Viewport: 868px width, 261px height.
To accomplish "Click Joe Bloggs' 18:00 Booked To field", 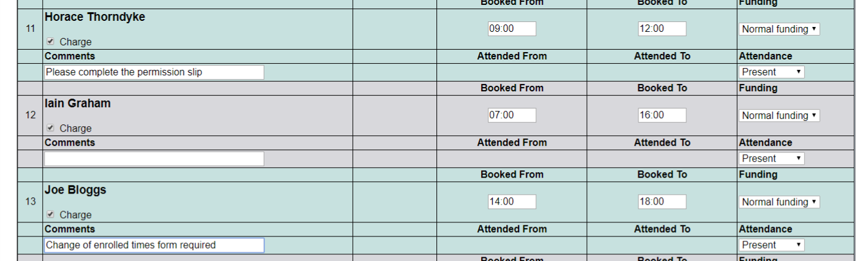I will pyautogui.click(x=662, y=202).
